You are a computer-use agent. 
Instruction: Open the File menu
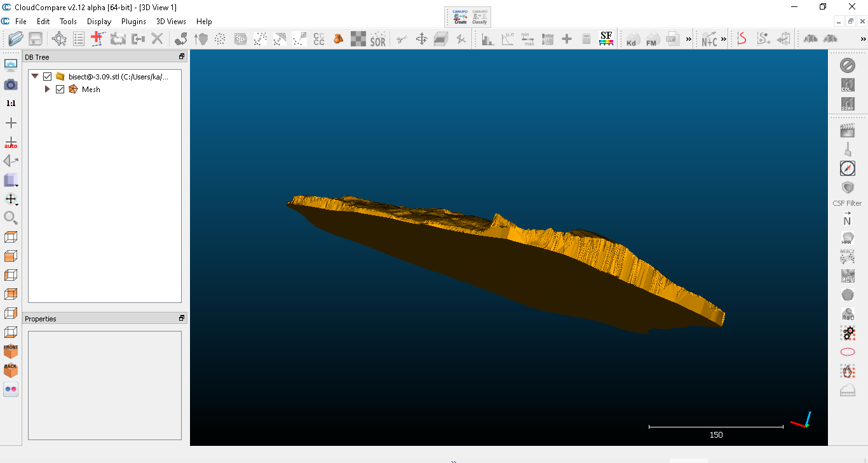[x=20, y=22]
